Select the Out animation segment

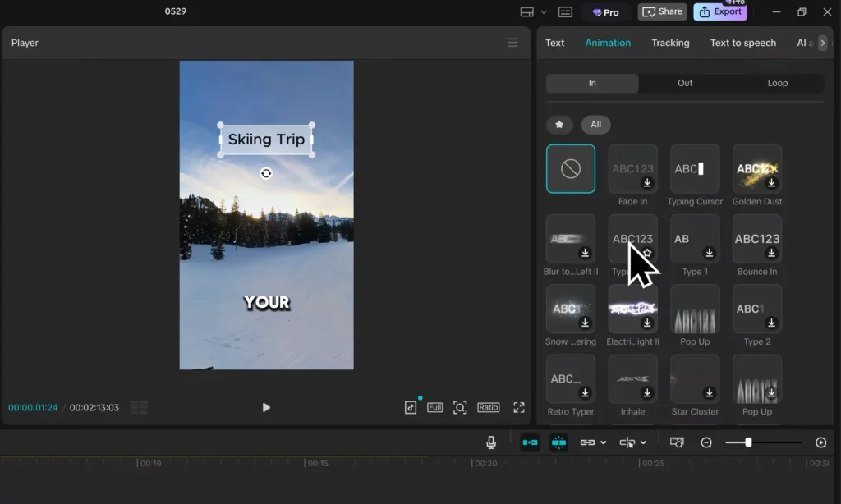(685, 83)
